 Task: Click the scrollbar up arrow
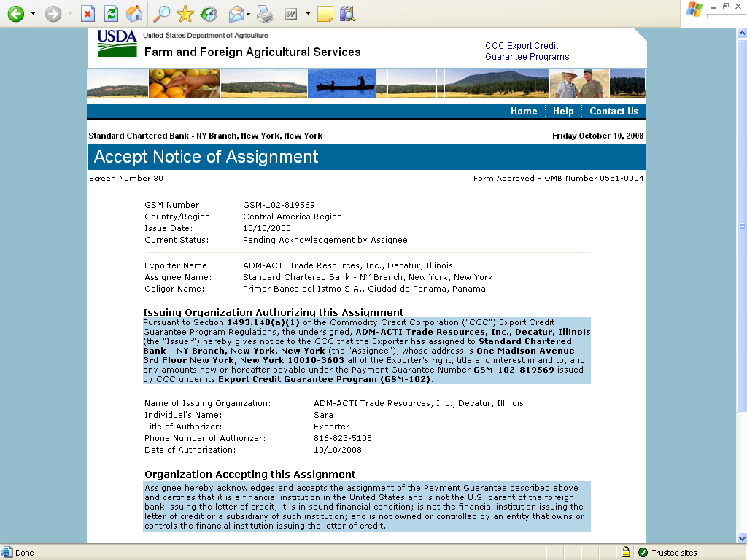(x=742, y=34)
